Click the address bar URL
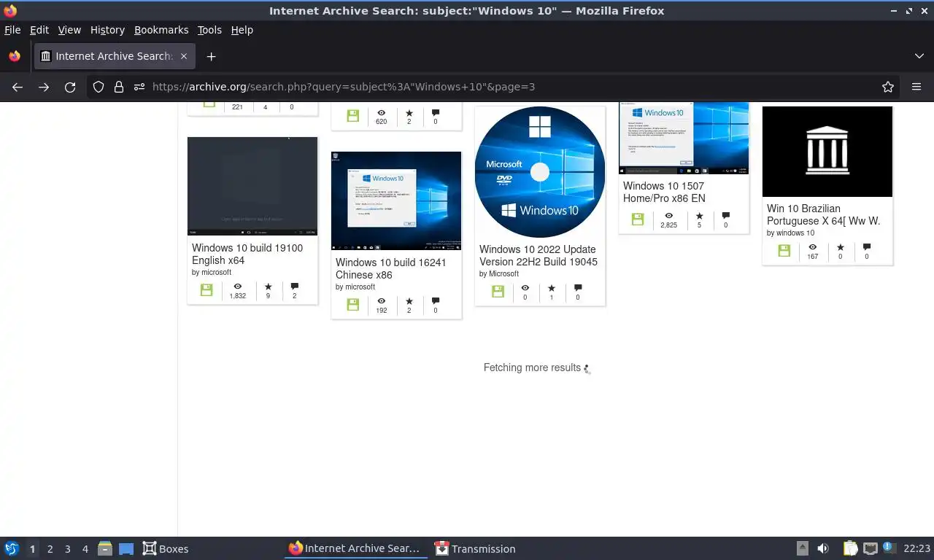The height and width of the screenshot is (560, 934). click(343, 87)
